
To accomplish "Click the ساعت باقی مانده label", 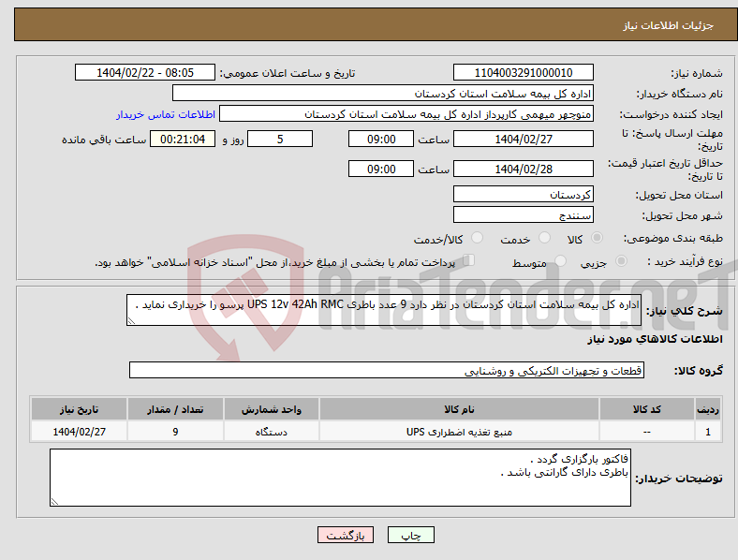I will (x=104, y=140).
